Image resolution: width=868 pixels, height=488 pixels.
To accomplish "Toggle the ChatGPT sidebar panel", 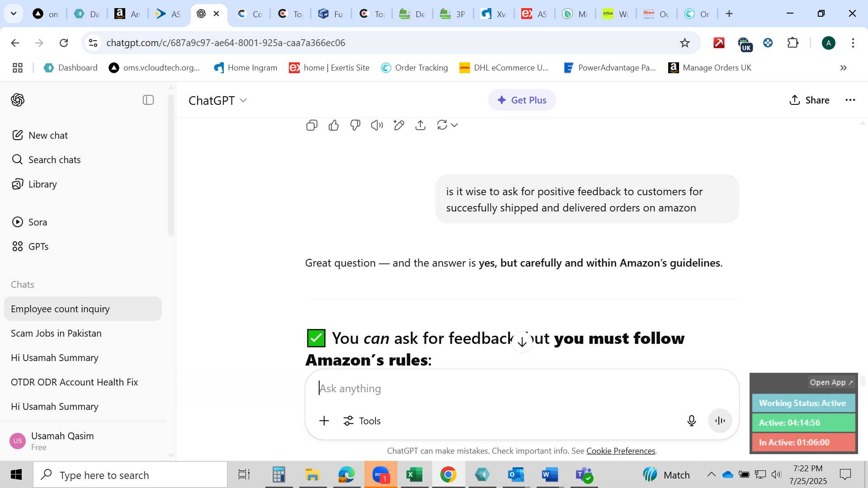I will pos(148,100).
